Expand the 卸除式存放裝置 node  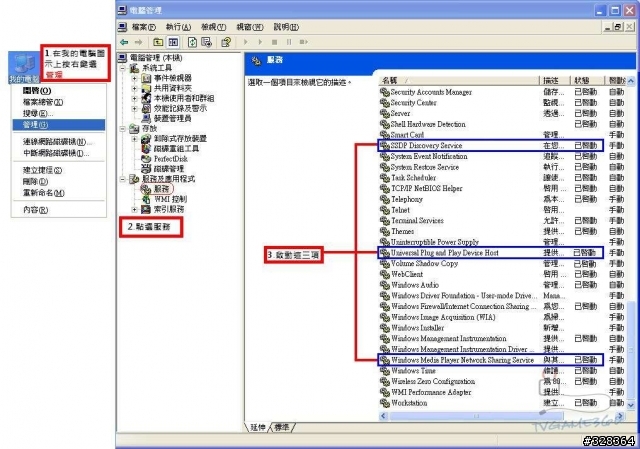click(134, 139)
